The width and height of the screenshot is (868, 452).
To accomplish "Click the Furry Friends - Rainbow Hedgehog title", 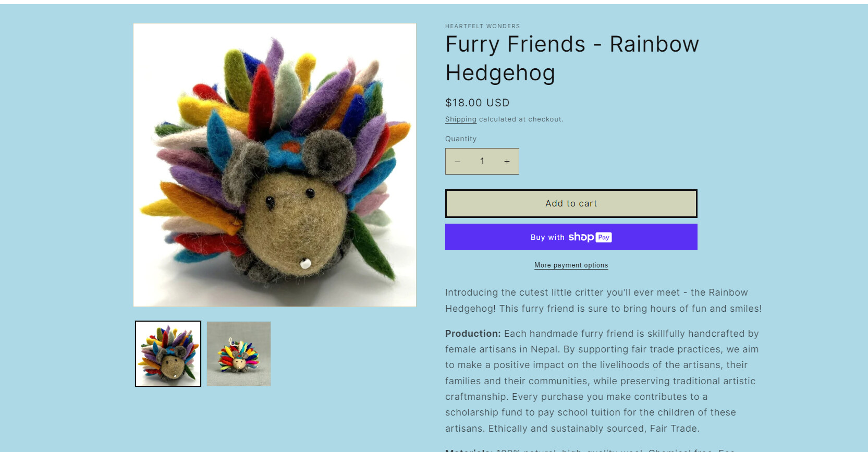I will pyautogui.click(x=572, y=58).
